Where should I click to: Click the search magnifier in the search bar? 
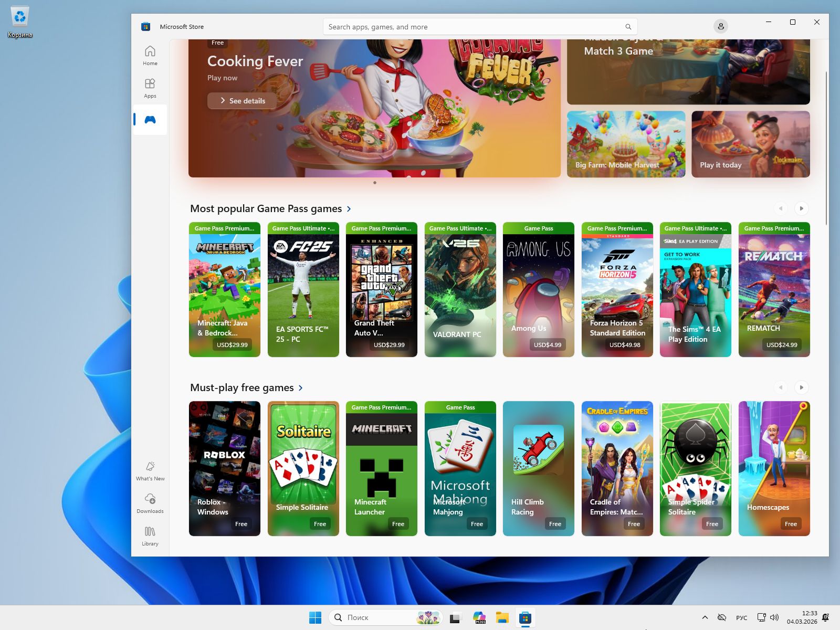628,26
